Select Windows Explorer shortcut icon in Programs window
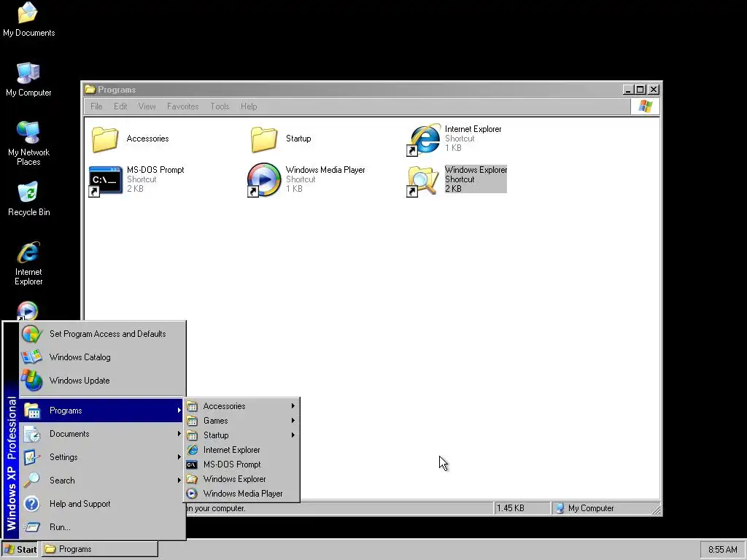Viewport: 747px width, 560px height. (x=423, y=181)
